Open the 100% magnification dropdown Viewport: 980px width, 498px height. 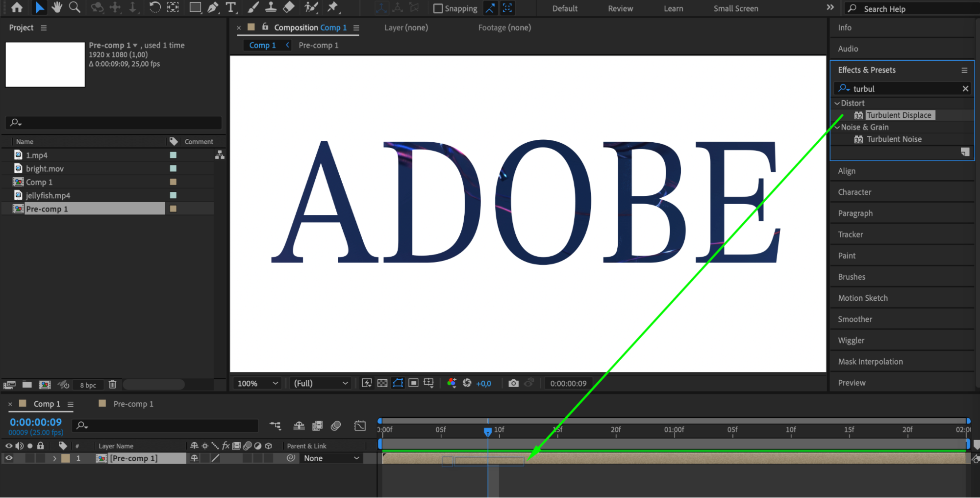pos(257,383)
